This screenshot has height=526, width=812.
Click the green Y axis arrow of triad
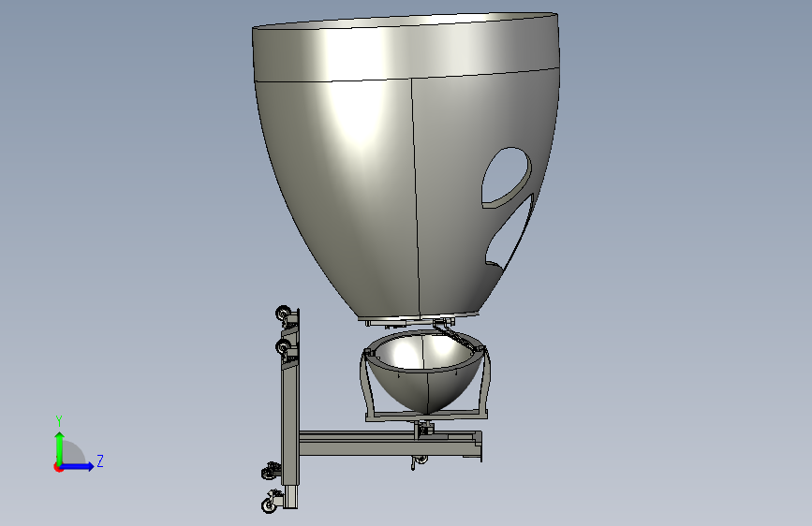coord(60,447)
